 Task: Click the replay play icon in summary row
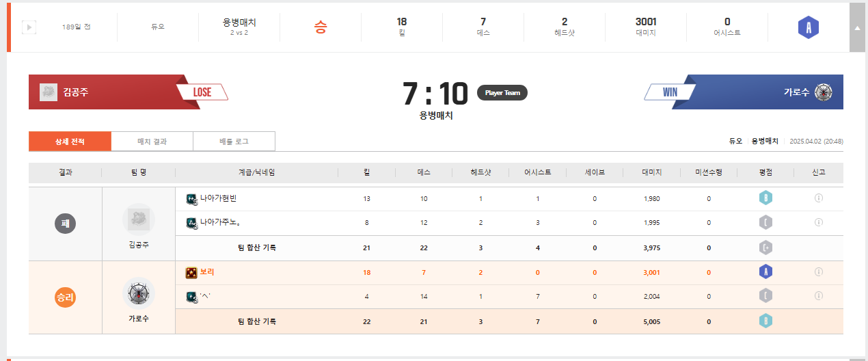[x=29, y=27]
